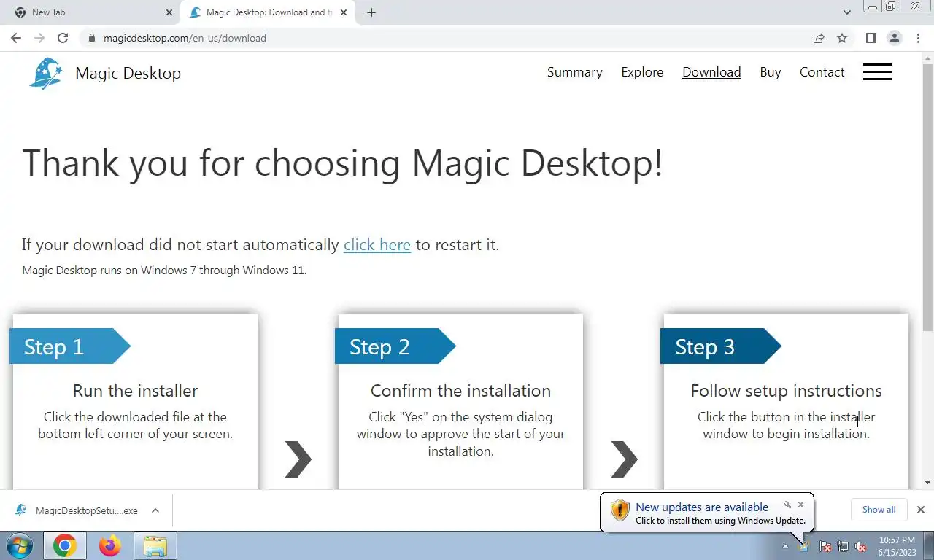Screen dimensions: 934x560
Task: Open the Summary navigation link
Action: point(575,72)
